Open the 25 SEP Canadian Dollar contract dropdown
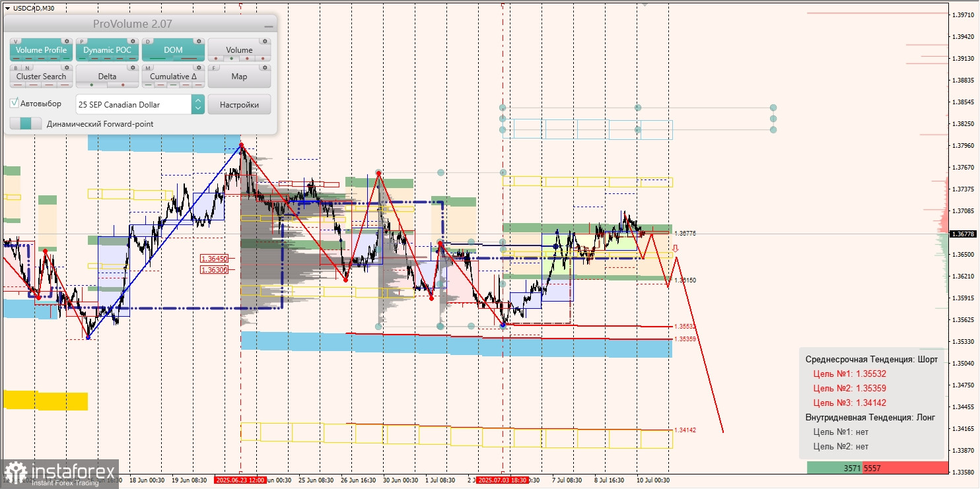 click(133, 104)
